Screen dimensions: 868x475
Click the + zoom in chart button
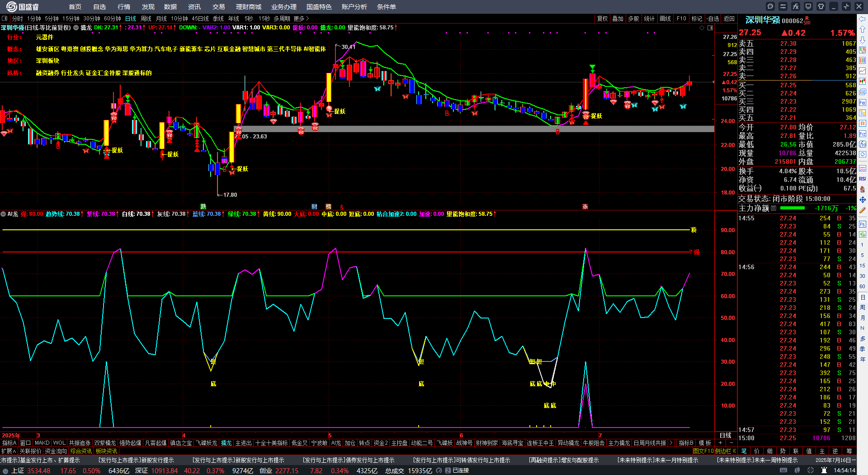721,443
